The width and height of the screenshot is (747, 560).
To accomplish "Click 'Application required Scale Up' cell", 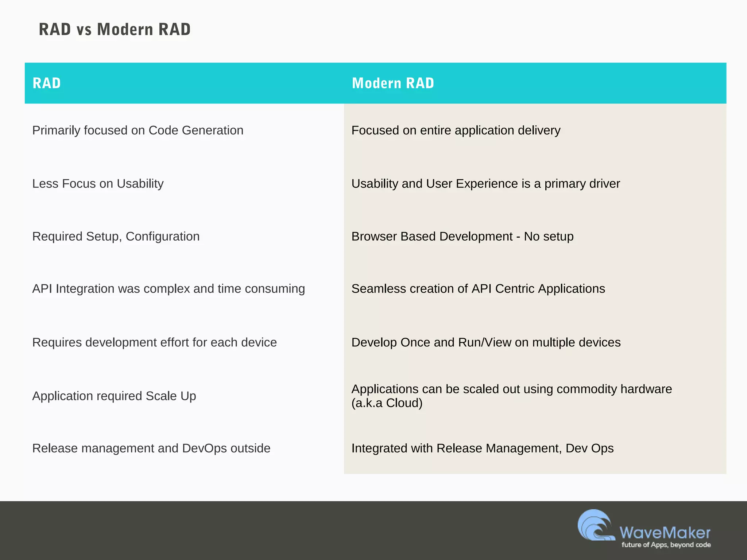I will click(114, 396).
